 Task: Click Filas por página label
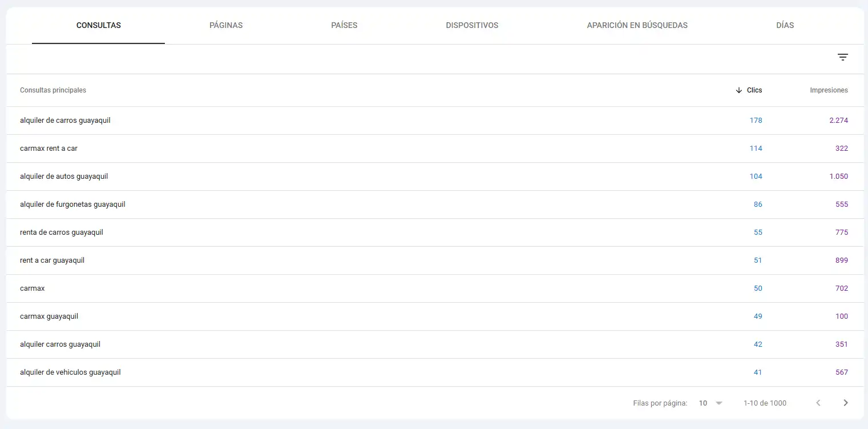(660, 403)
